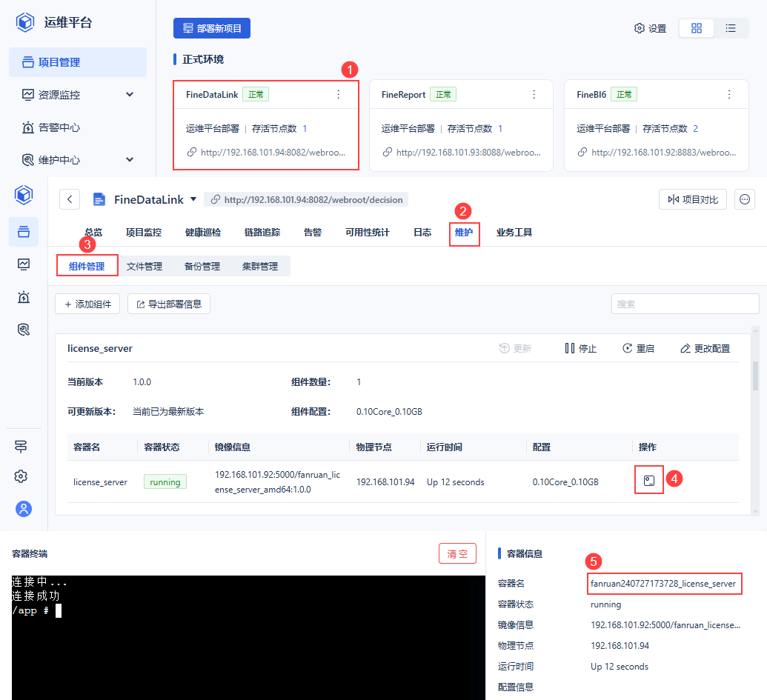The image size is (767, 700).
Task: Open FineBI6 card more-options menu
Action: click(729, 94)
